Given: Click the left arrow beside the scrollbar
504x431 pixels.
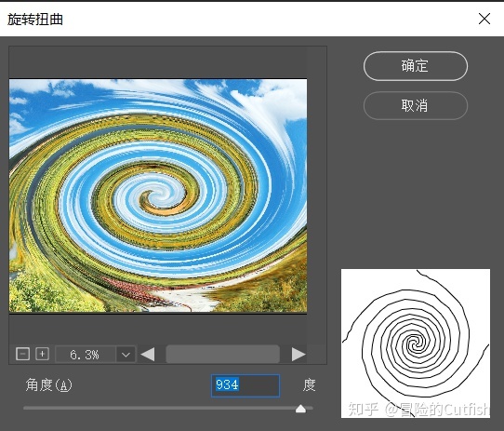Looking at the screenshot, I should [x=148, y=355].
